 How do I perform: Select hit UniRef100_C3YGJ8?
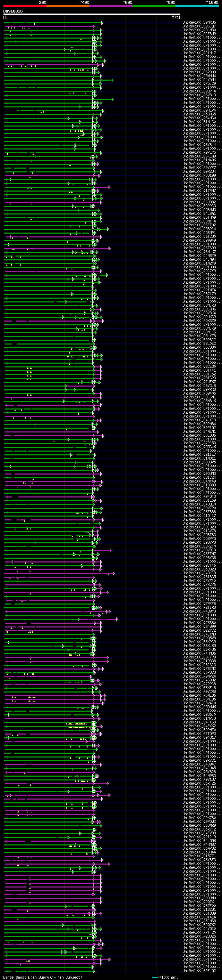[x=199, y=386]
